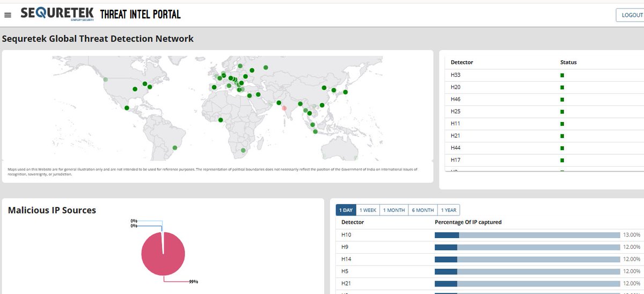Click H5 in the IP captured table
The image size is (644, 294).
tap(345, 271)
